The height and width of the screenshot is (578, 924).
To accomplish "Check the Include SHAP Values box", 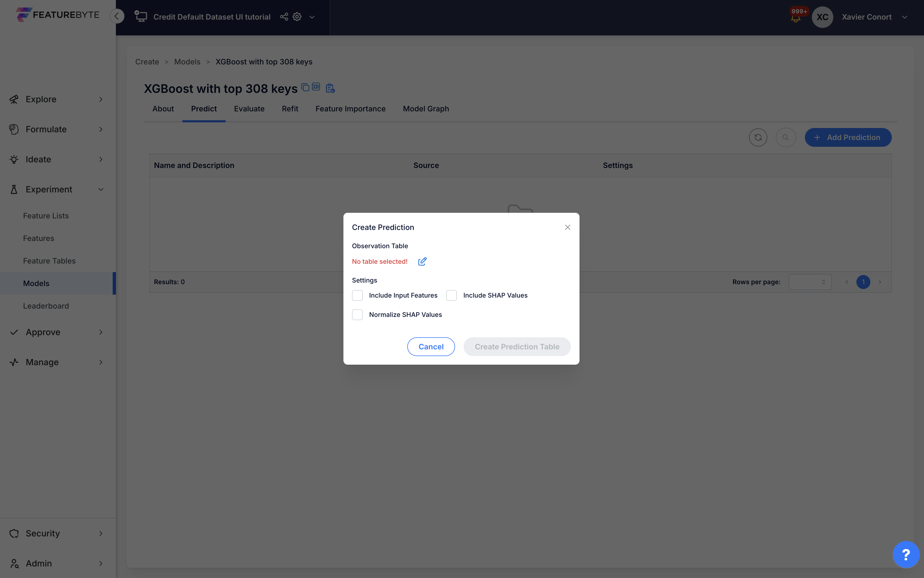I will 451,295.
